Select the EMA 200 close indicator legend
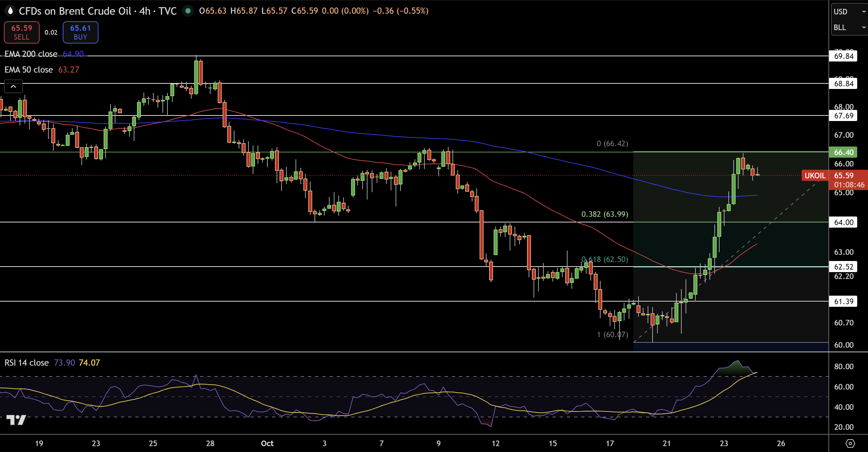The height and width of the screenshot is (452, 868). tap(31, 54)
